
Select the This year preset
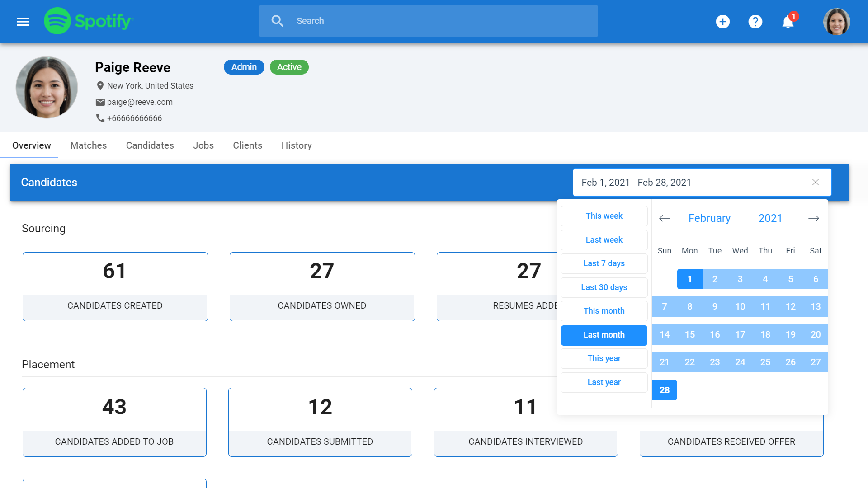(x=604, y=358)
